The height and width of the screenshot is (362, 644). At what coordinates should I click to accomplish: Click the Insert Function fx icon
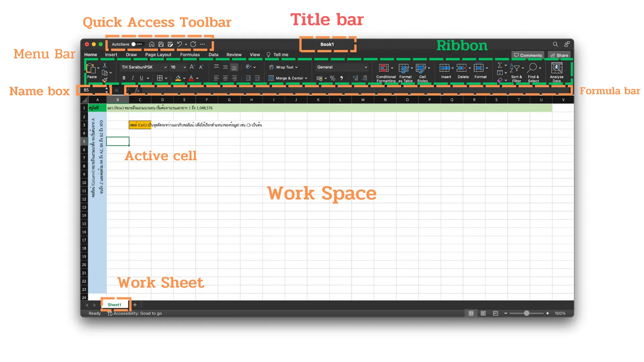point(137,90)
